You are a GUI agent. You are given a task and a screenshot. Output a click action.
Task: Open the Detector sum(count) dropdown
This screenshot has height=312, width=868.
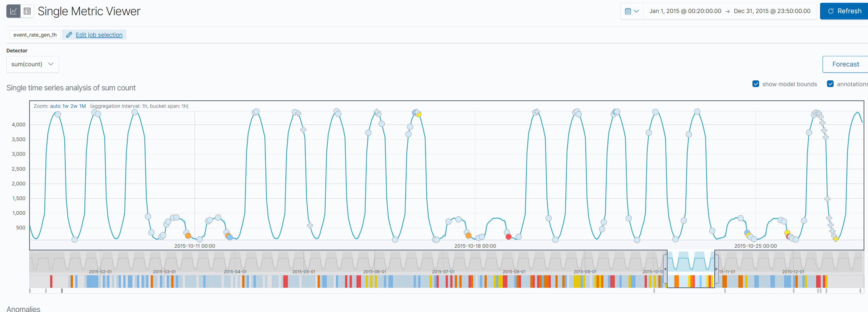click(x=32, y=64)
